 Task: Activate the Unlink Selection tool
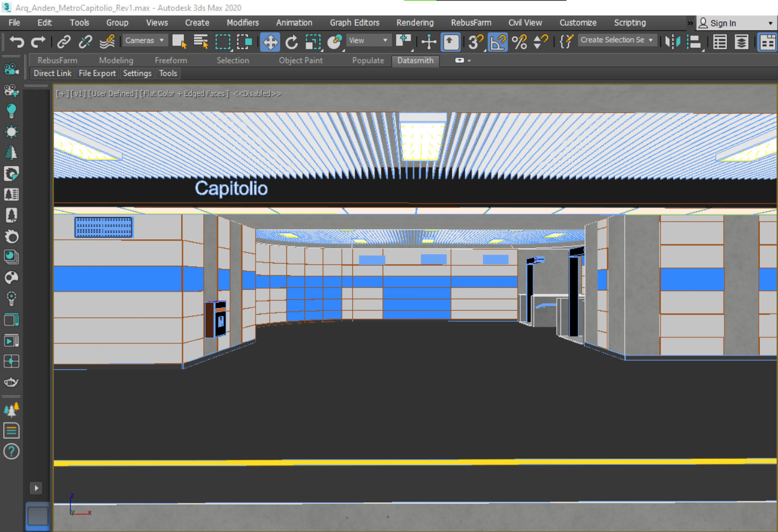[85, 42]
